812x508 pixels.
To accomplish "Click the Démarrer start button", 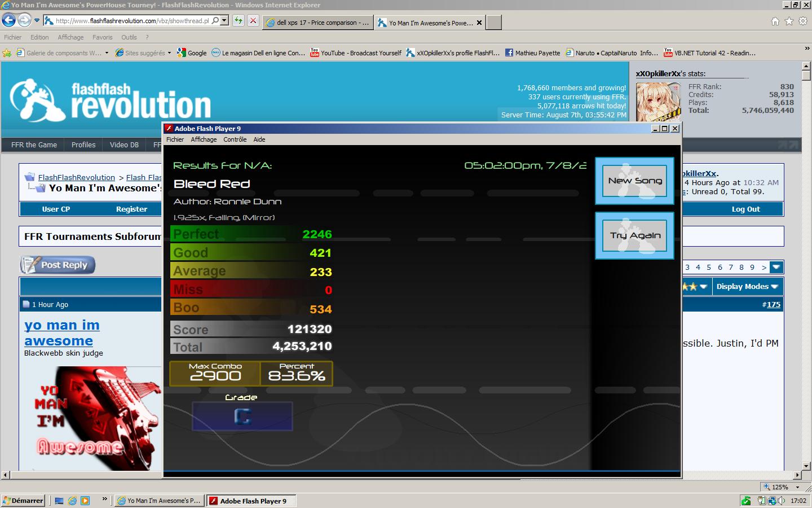I will point(23,501).
